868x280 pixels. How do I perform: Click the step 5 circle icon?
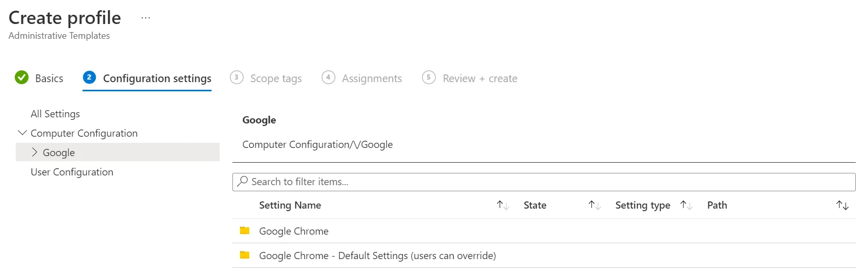429,78
